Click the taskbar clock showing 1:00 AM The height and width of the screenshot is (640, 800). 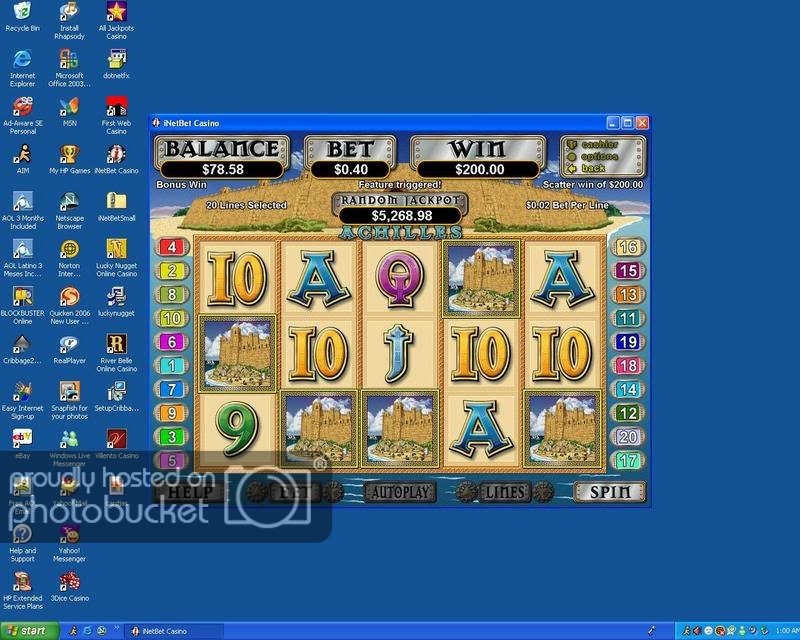coord(787,631)
